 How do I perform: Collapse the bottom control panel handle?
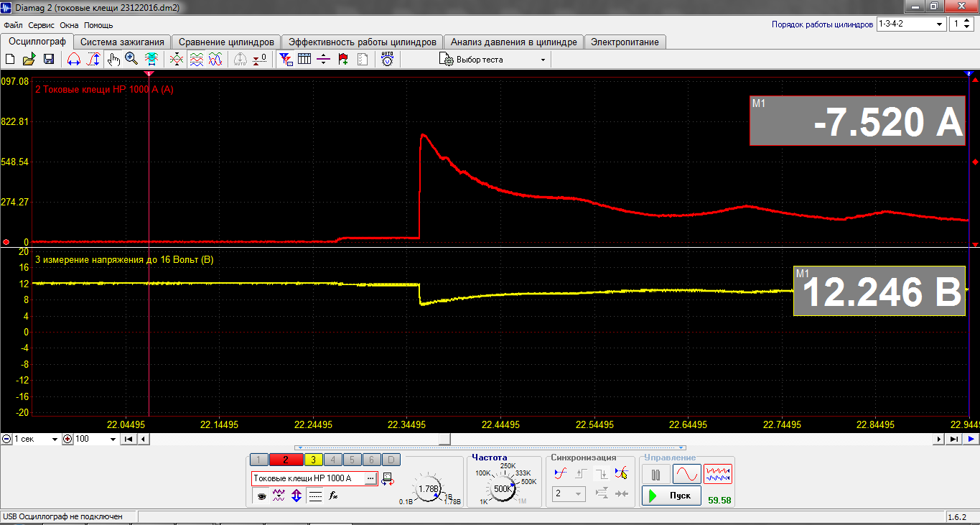(490, 448)
